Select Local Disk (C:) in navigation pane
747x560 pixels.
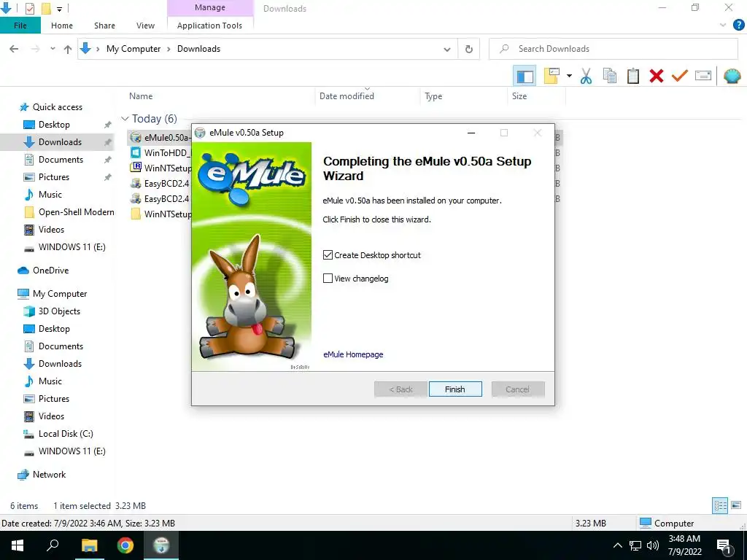(66, 434)
